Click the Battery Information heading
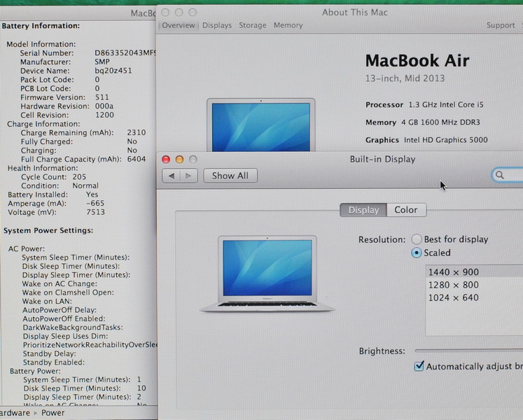 tap(41, 26)
